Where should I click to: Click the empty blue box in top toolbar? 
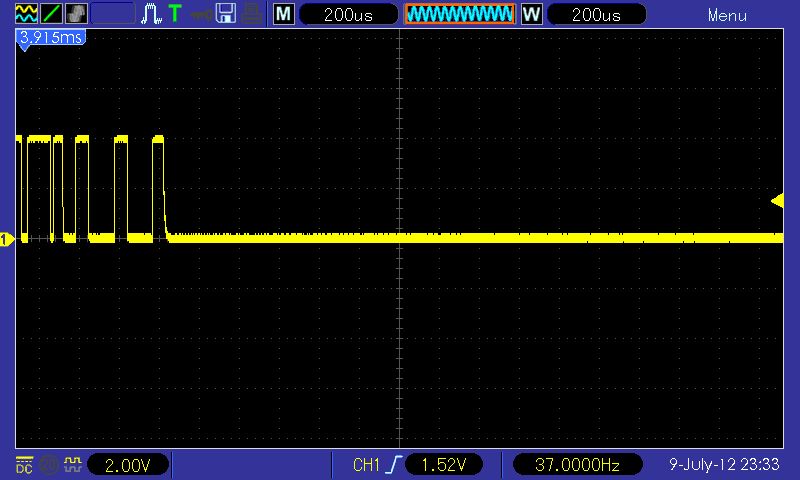pyautogui.click(x=113, y=14)
